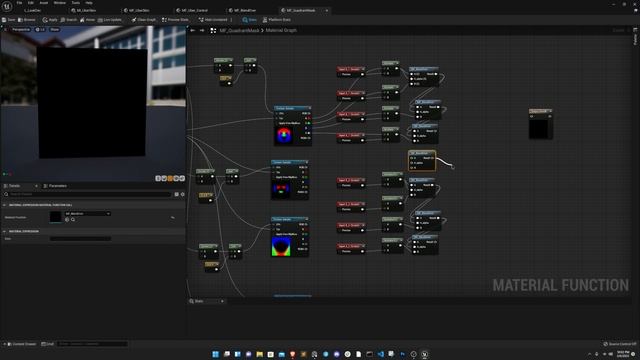Click the Desc text input field
The width and height of the screenshot is (640, 360).
tap(80, 239)
